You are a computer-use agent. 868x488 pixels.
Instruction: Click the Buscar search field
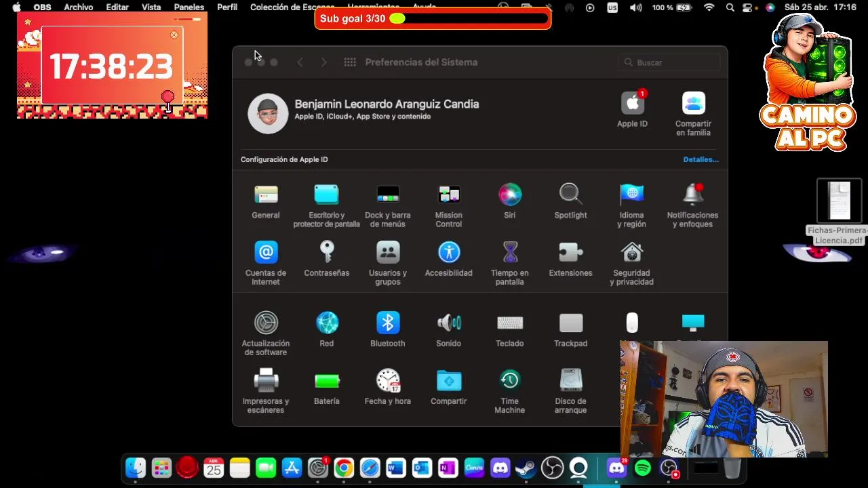coord(670,62)
